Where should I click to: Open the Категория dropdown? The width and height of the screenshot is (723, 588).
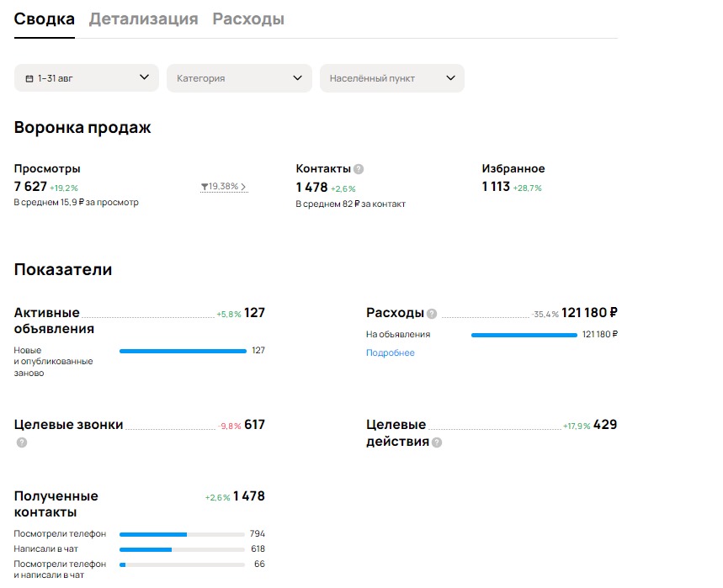click(239, 78)
